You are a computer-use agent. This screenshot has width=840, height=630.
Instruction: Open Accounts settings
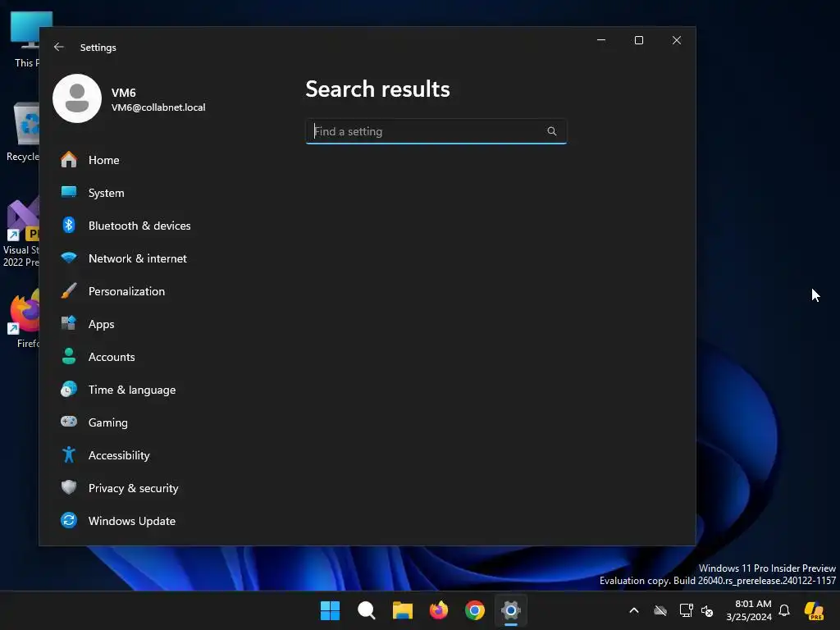click(x=112, y=357)
